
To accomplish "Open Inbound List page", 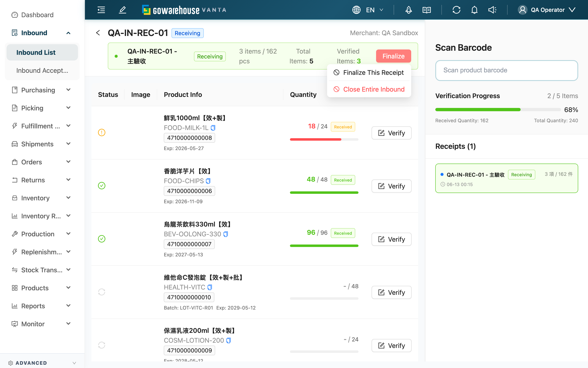I will [x=42, y=52].
